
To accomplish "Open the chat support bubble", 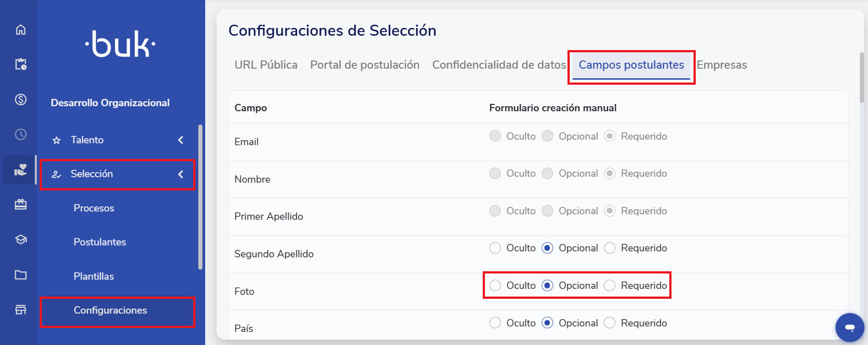I will pos(849,327).
